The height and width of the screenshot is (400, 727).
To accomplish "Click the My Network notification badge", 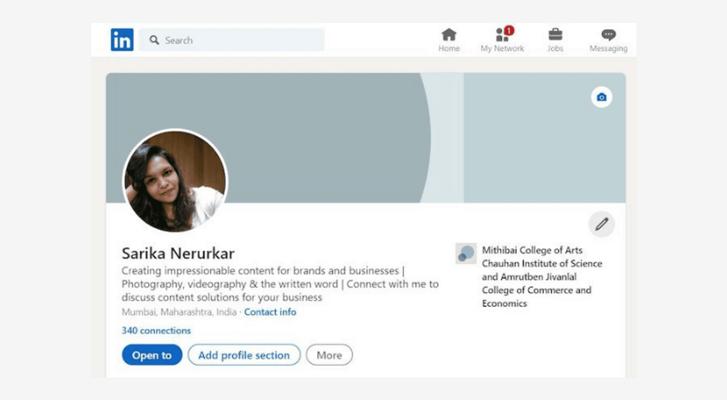I will pos(509,30).
